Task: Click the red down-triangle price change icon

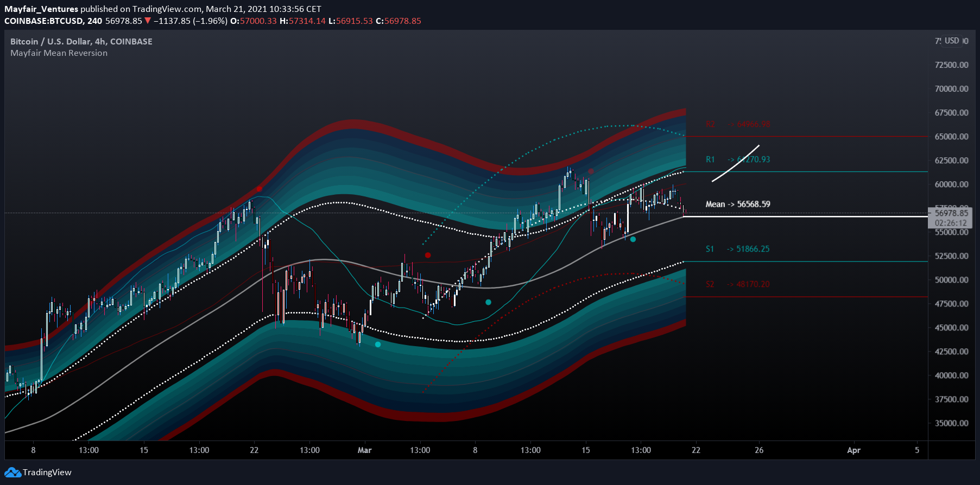Action: pos(148,21)
